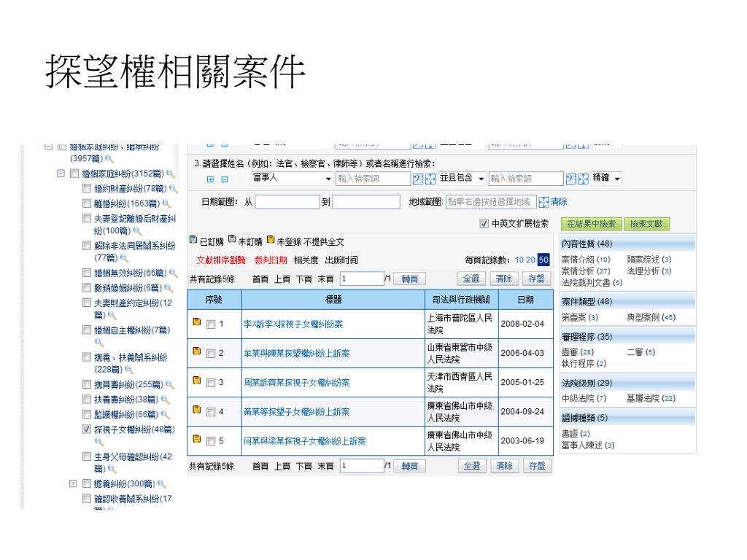
Task: Filter by 中級法院 (7)
Action: coord(584,399)
